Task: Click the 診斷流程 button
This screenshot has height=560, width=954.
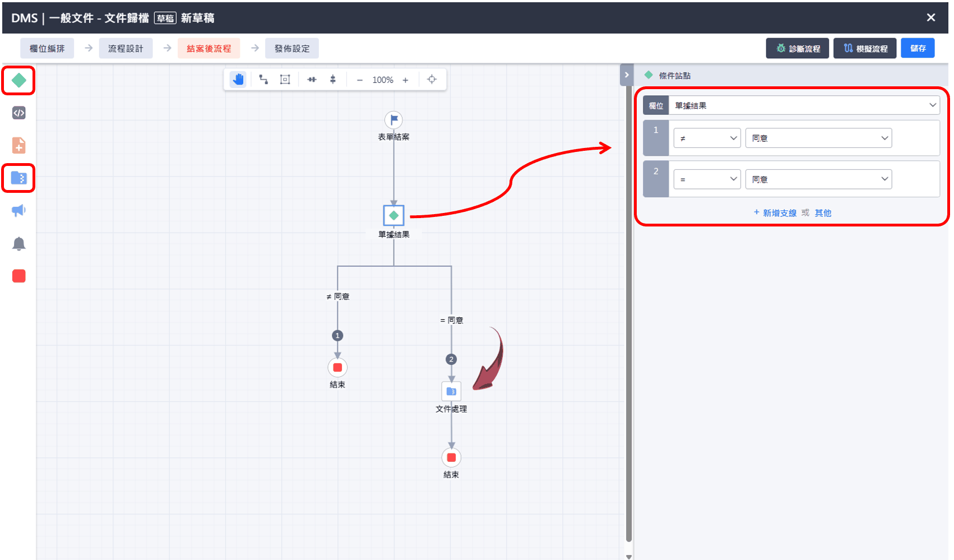Action: pyautogui.click(x=797, y=49)
